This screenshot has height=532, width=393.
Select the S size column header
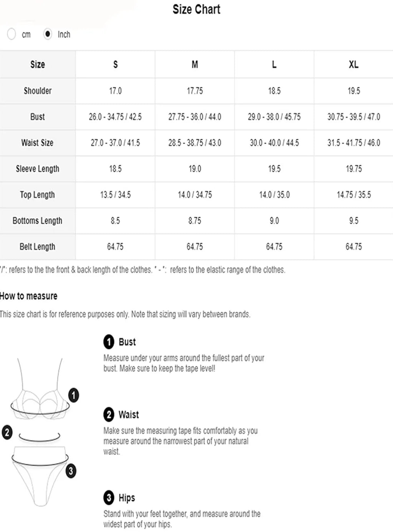coord(116,64)
